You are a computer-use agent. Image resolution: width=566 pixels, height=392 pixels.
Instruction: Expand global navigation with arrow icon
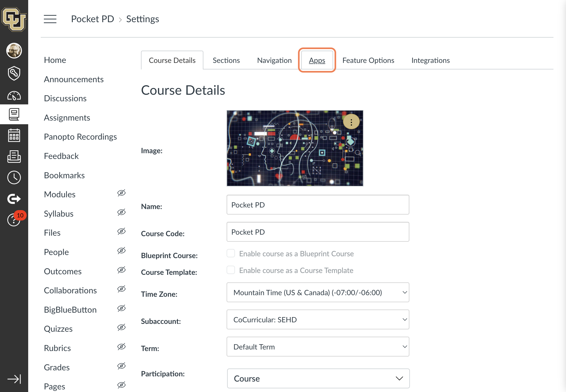tap(14, 379)
